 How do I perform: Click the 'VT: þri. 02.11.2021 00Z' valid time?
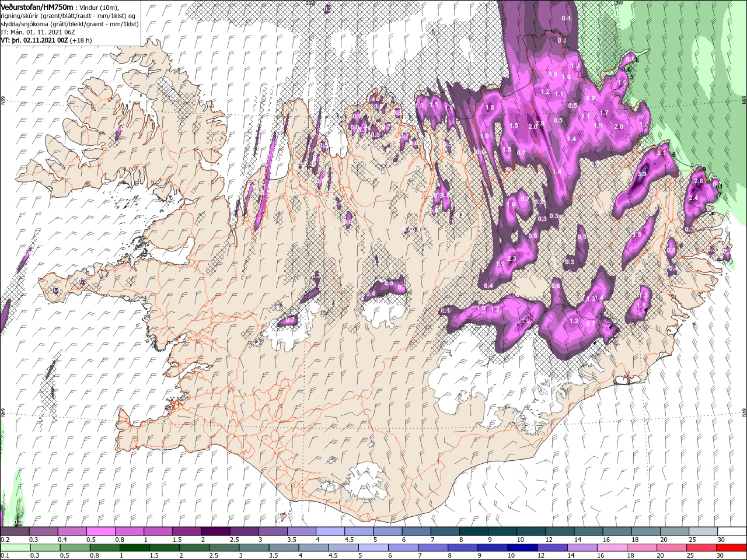(34, 41)
